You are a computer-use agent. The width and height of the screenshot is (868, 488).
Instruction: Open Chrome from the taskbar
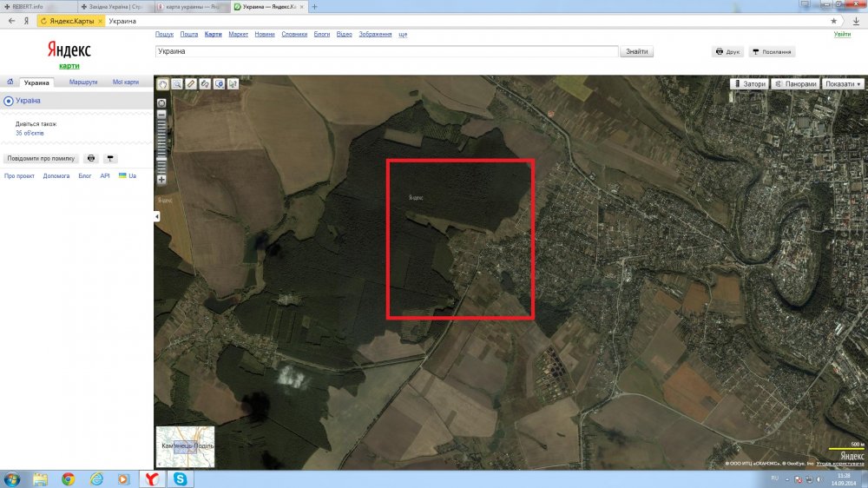point(68,479)
